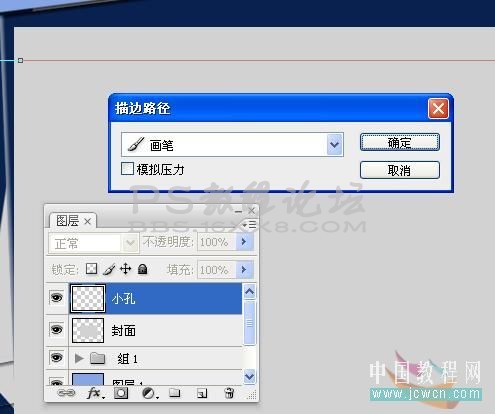
Task: Toggle lock transparent pixels icon
Action: click(x=91, y=269)
